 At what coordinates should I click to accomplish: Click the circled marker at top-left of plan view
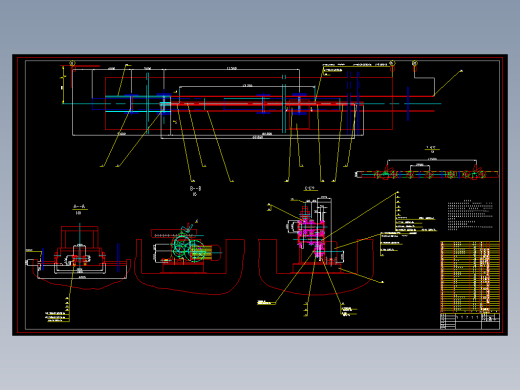pyautogui.click(x=72, y=63)
